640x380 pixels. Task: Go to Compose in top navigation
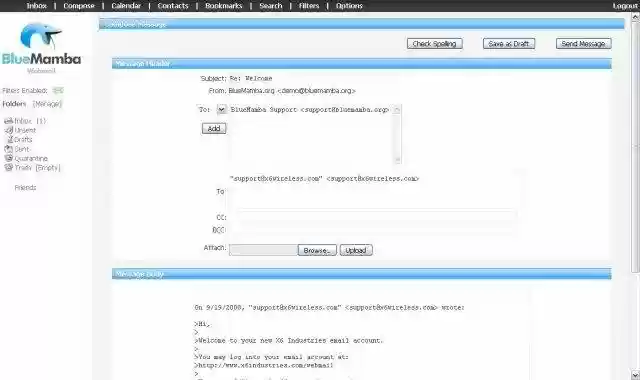click(x=79, y=6)
